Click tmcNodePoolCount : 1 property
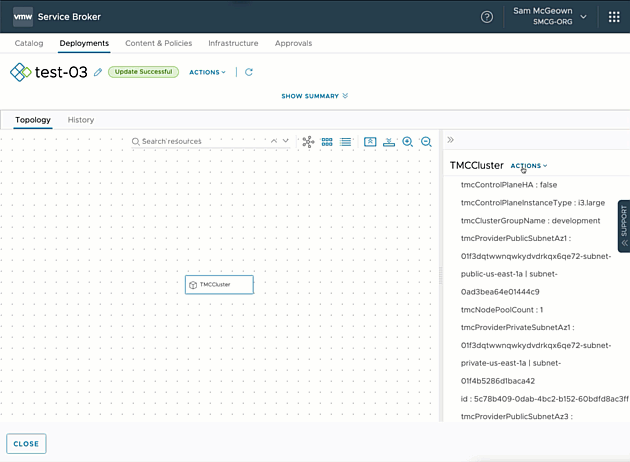The width and height of the screenshot is (630, 462). [x=502, y=310]
